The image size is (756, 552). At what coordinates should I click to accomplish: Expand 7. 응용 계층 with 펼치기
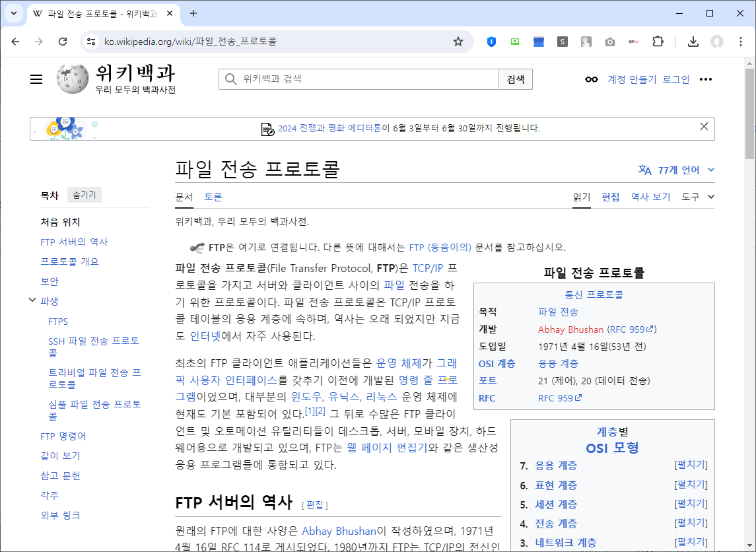click(x=691, y=465)
